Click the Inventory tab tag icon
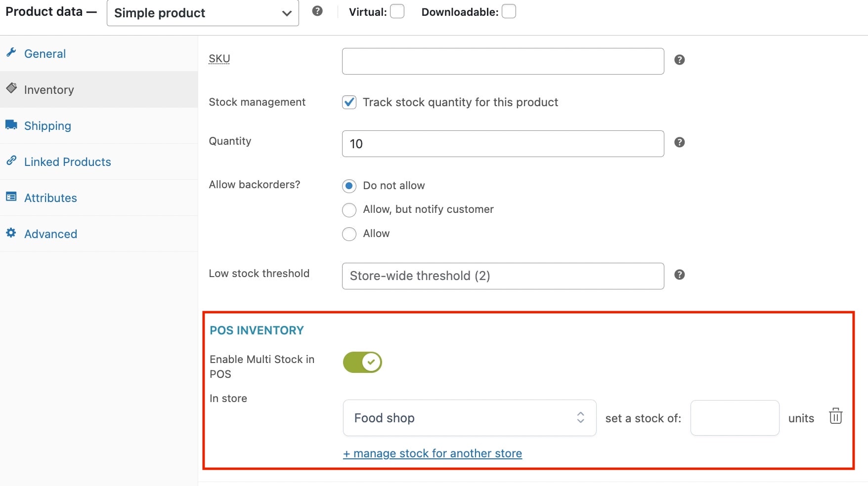 click(11, 88)
